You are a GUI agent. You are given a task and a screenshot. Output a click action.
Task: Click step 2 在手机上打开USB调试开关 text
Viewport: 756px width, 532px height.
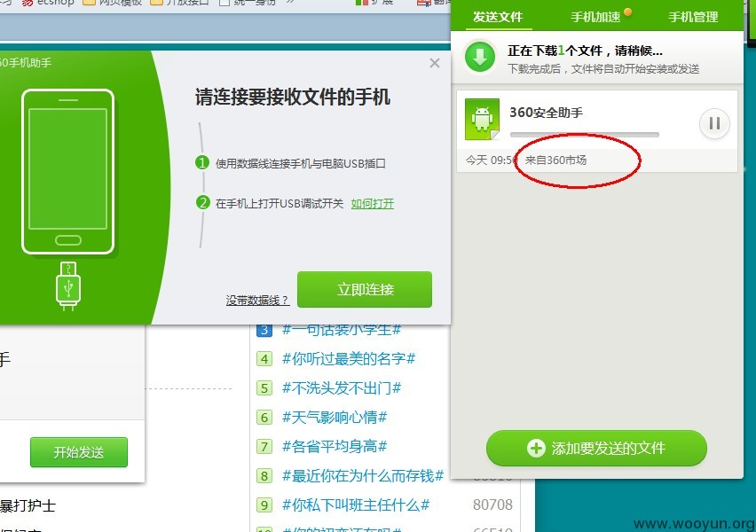pyautogui.click(x=280, y=203)
